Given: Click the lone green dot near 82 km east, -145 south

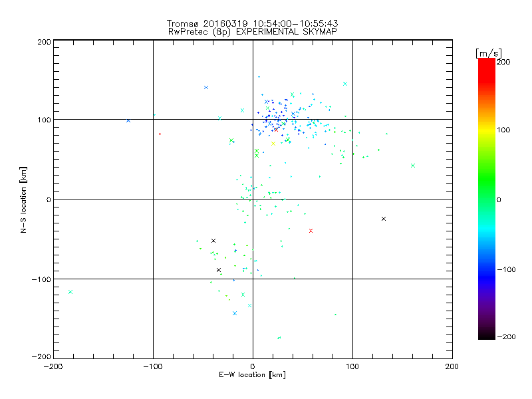Looking at the screenshot, I should point(336,315).
